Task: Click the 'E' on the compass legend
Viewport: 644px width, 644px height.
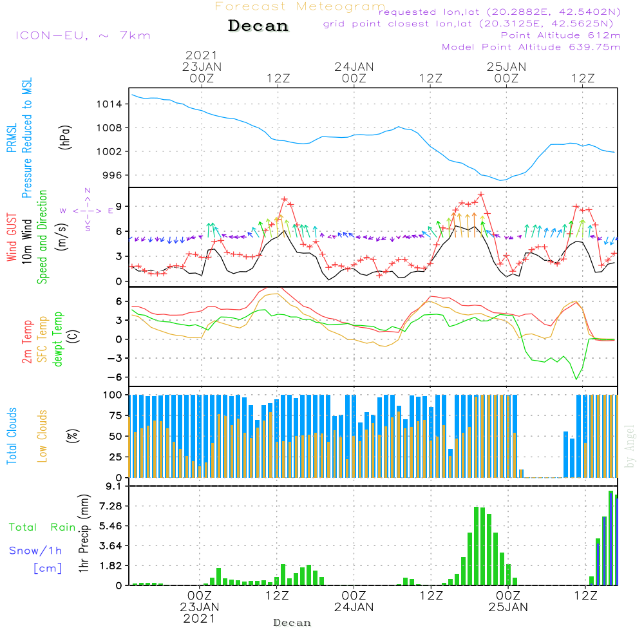Action: [111, 211]
